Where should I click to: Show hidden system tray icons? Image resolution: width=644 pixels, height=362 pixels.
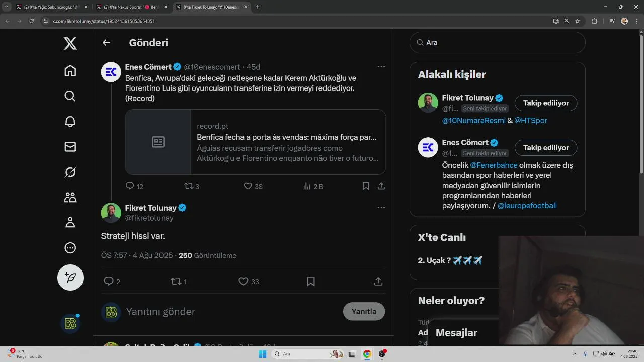click(575, 354)
